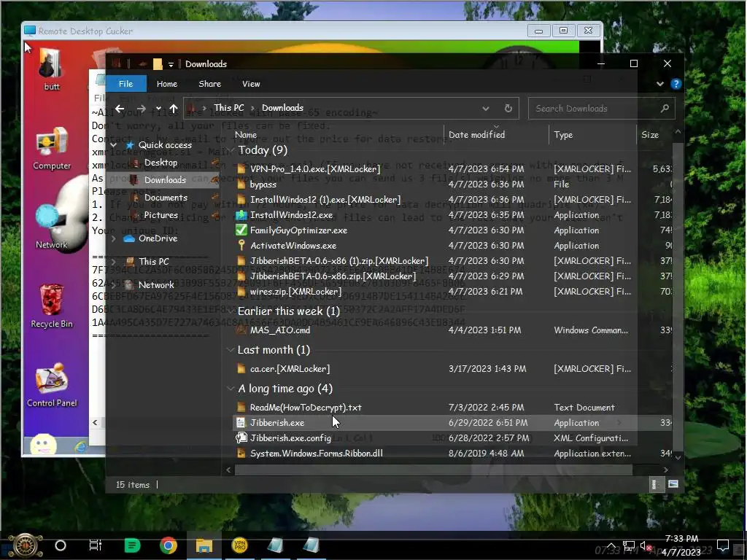Click the horizontal scrollbar of file list
This screenshot has width=747, height=560.
point(433,470)
